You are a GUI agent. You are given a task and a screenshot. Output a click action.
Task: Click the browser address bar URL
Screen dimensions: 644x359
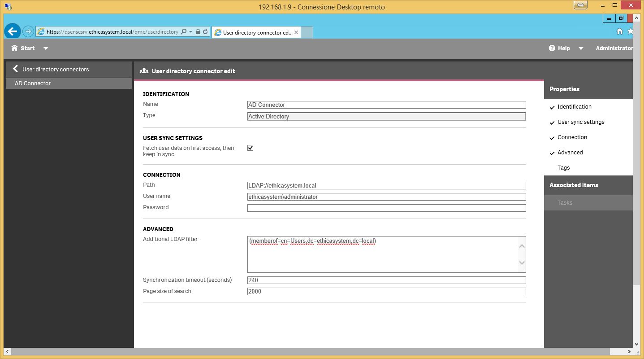tap(112, 32)
